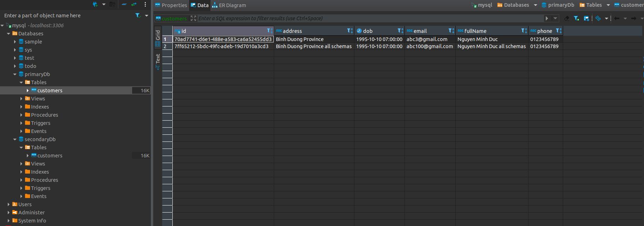Open the navigator three-dot view menu
The width and height of the screenshot is (644, 226).
[145, 5]
